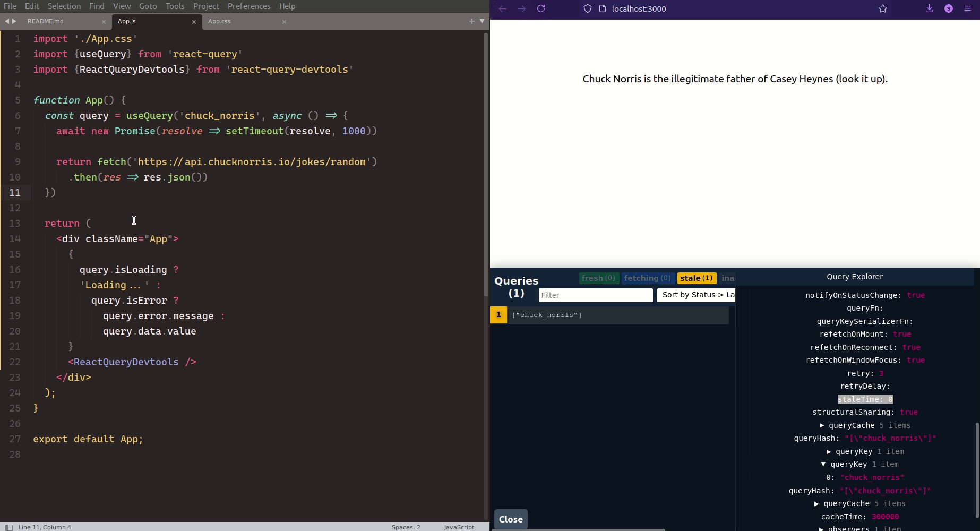Create a new file with the plus icon
This screenshot has height=531, width=980.
pos(471,21)
